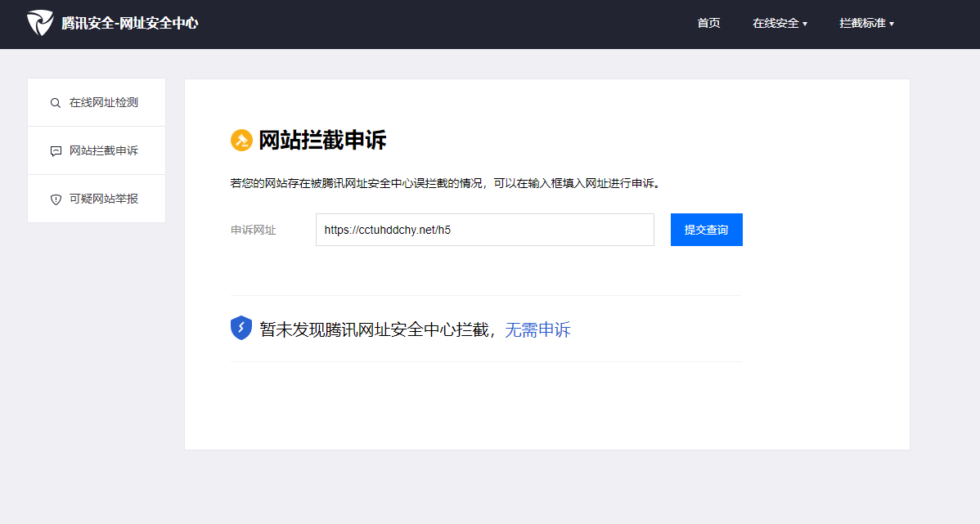
Task: Go to 在线网址检测 in sidebar
Action: click(x=97, y=102)
